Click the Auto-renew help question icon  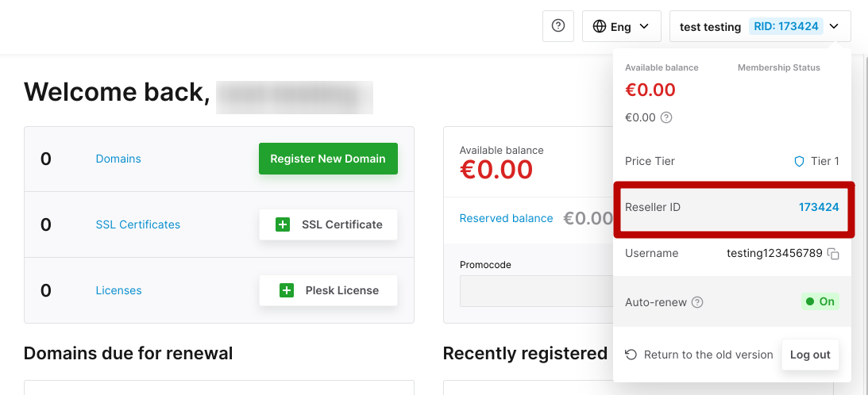pos(697,302)
